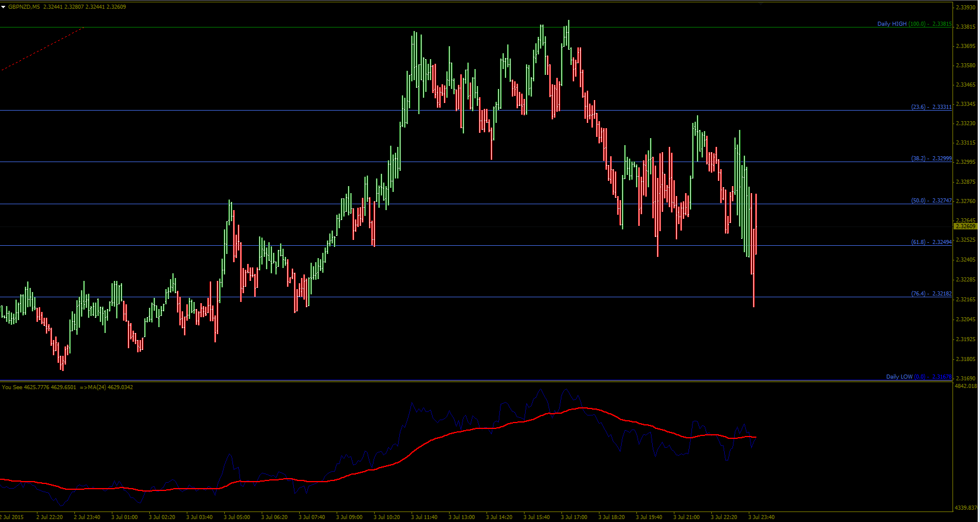Click the 3 Jul 06:20 time label
The image size is (980, 522).
click(x=274, y=517)
